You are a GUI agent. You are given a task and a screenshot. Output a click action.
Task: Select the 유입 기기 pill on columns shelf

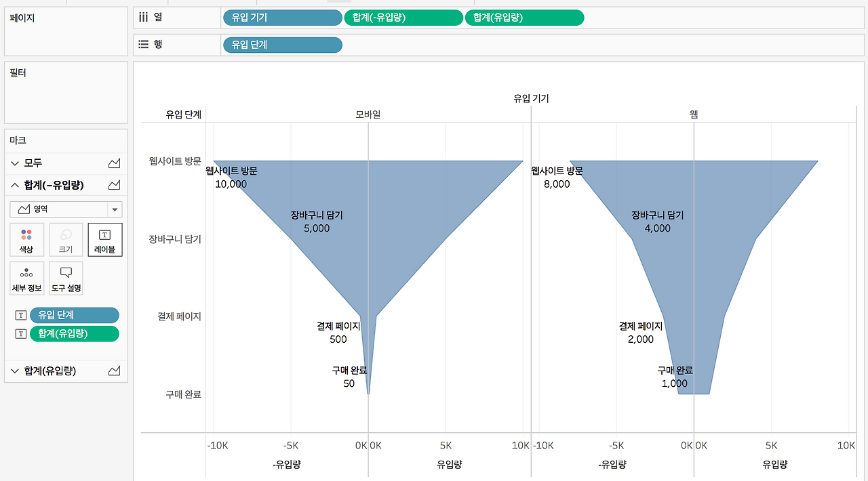[x=283, y=18]
